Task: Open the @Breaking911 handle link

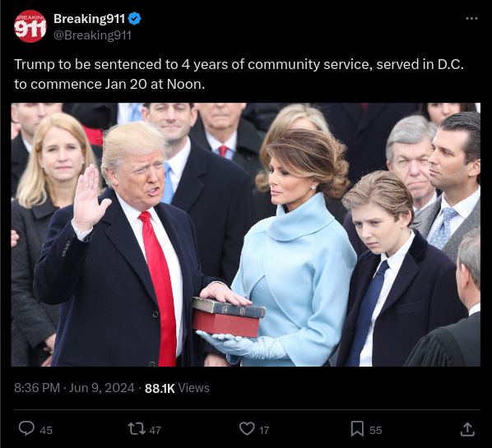Action: (92, 35)
